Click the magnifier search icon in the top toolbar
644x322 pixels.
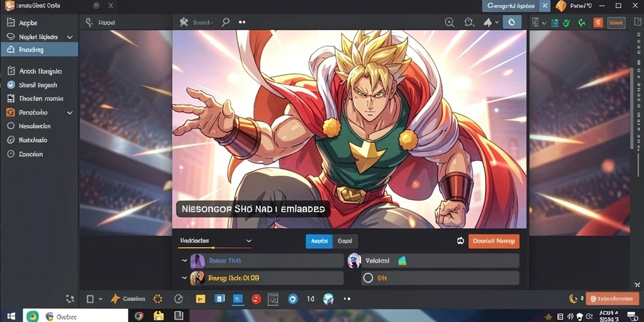[226, 22]
